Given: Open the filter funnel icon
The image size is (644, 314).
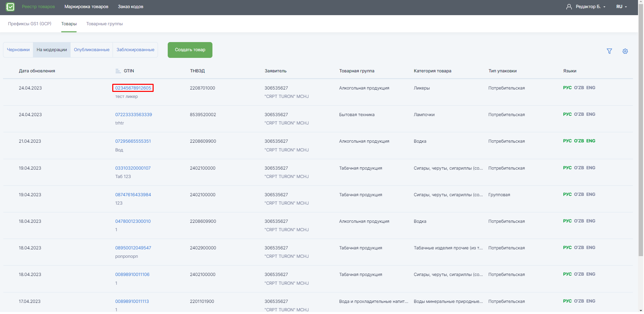Looking at the screenshot, I should coord(609,51).
